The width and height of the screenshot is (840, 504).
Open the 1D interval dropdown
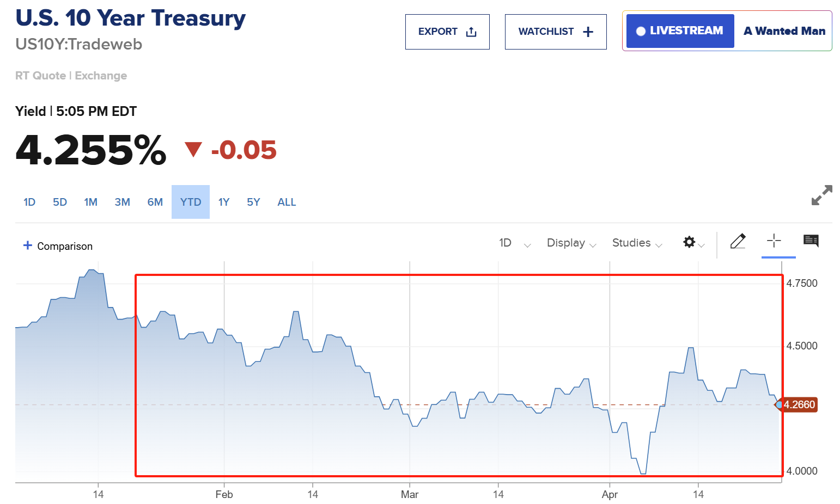(514, 243)
